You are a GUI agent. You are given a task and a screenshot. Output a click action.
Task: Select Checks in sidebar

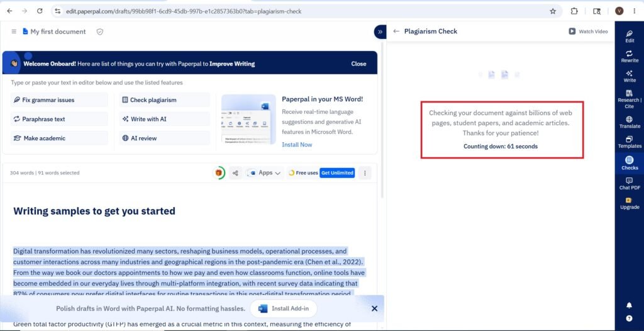pyautogui.click(x=630, y=163)
